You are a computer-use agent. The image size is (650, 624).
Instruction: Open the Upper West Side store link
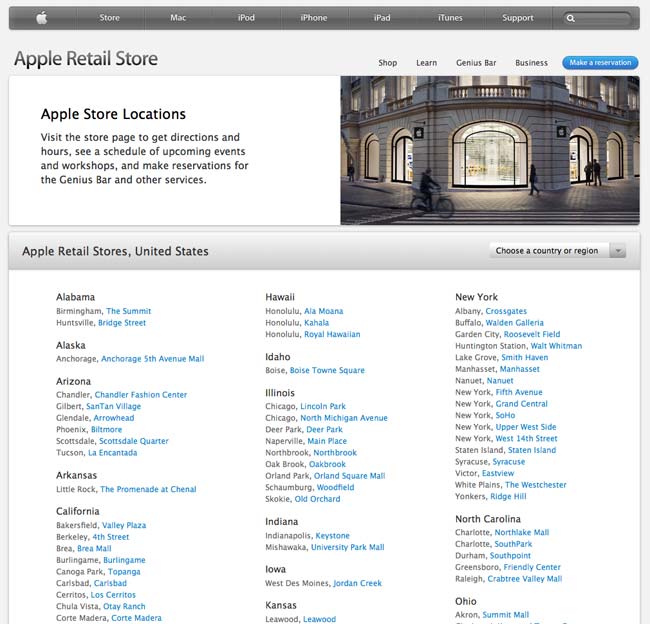[526, 427]
